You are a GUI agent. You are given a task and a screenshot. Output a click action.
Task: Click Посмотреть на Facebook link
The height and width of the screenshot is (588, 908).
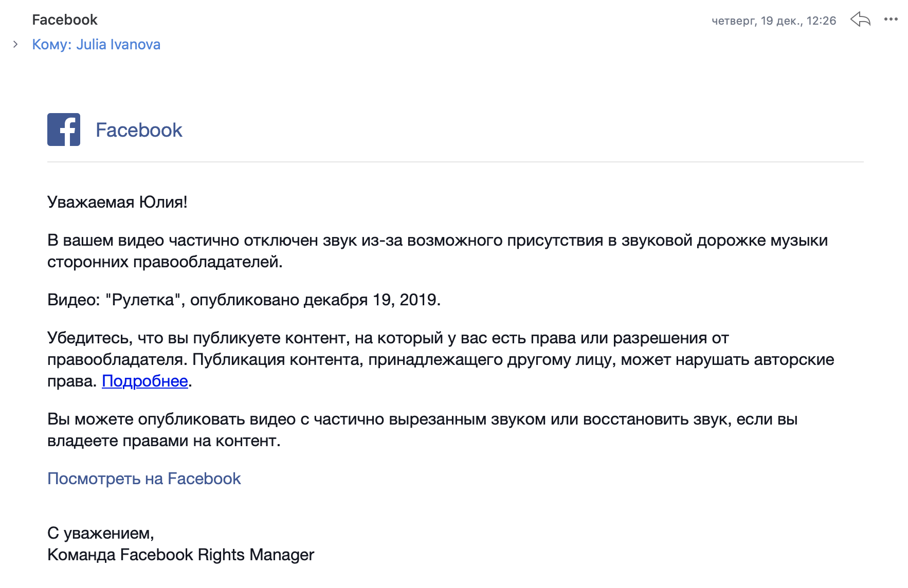[144, 479]
